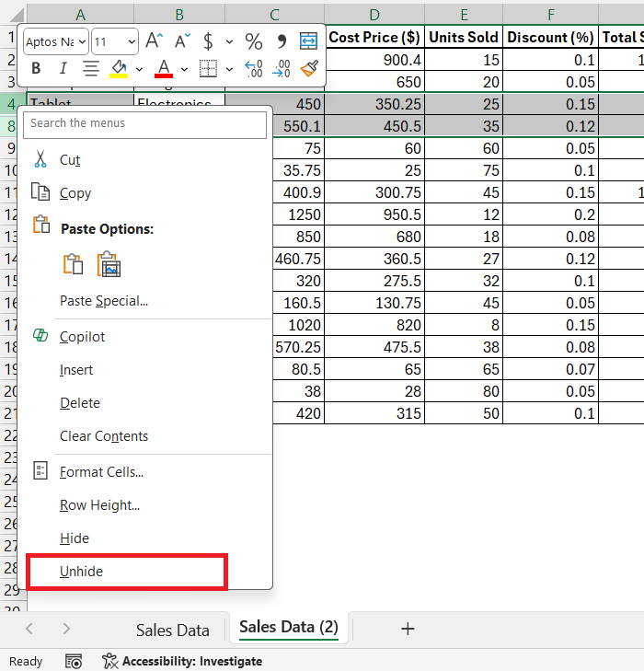Viewport: 644px width, 671px height.
Task: Click the Borders icon
Action: click(208, 68)
